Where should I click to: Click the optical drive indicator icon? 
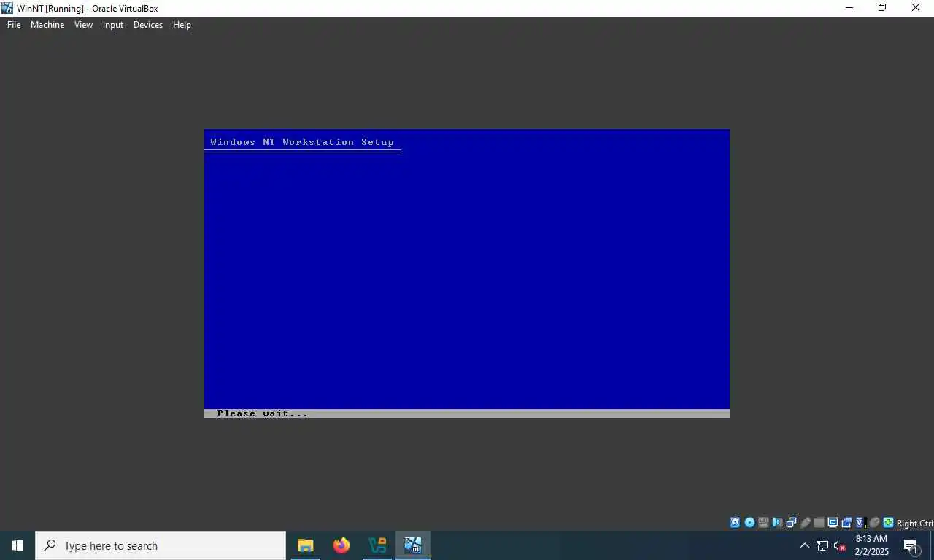point(749,523)
